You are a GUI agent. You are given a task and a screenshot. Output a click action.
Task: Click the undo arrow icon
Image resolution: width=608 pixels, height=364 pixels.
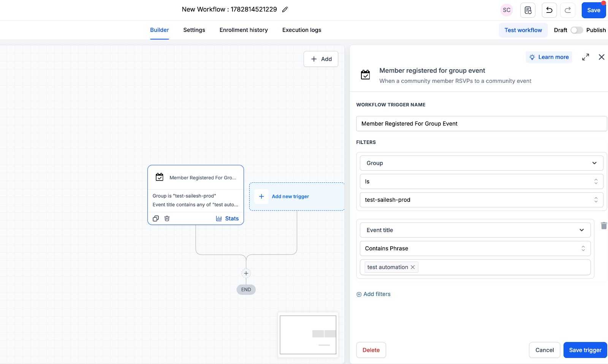[x=549, y=10]
